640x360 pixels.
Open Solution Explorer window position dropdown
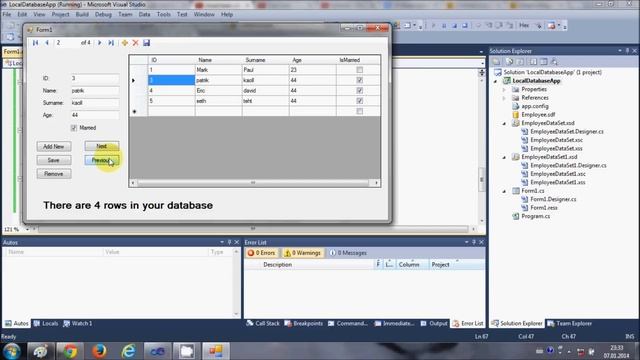click(620, 51)
